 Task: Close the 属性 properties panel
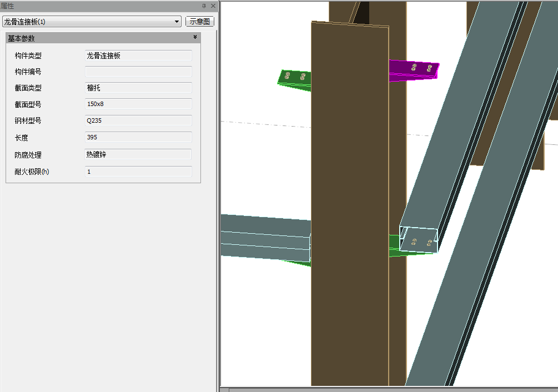click(x=213, y=6)
